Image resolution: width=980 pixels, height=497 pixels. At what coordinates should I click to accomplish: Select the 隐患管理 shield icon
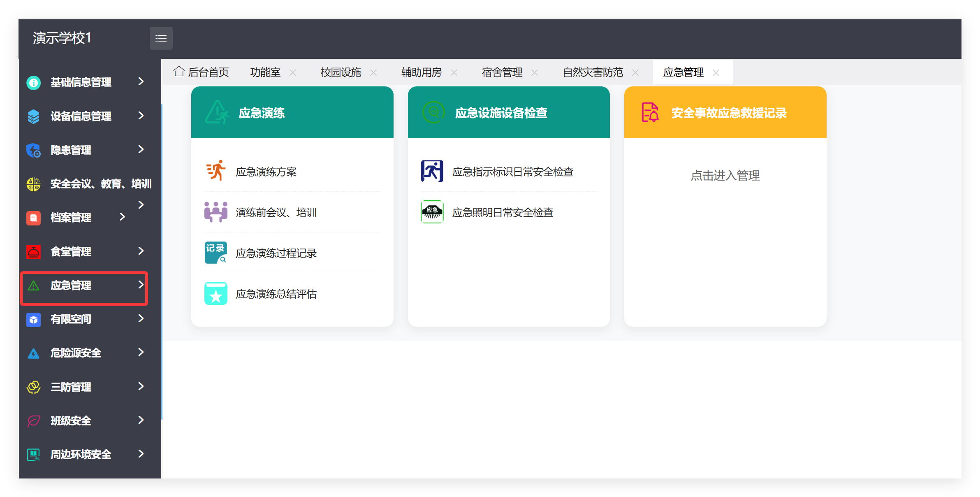pyautogui.click(x=33, y=150)
